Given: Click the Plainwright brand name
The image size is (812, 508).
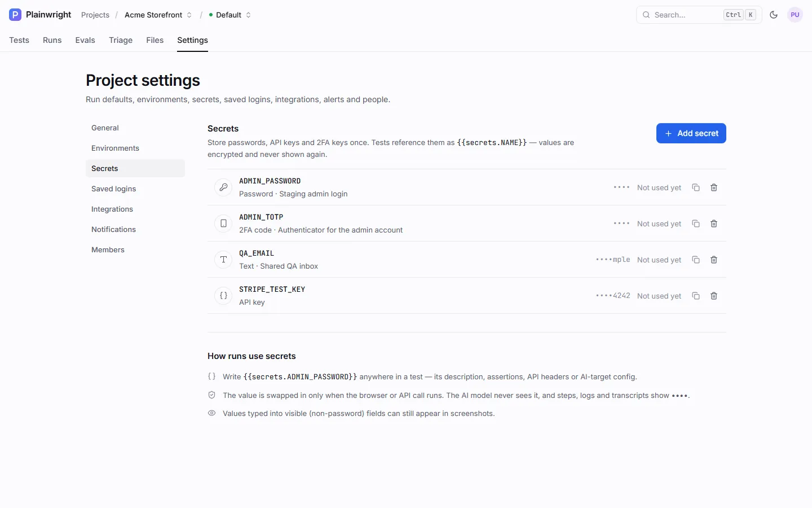Looking at the screenshot, I should pos(48,15).
